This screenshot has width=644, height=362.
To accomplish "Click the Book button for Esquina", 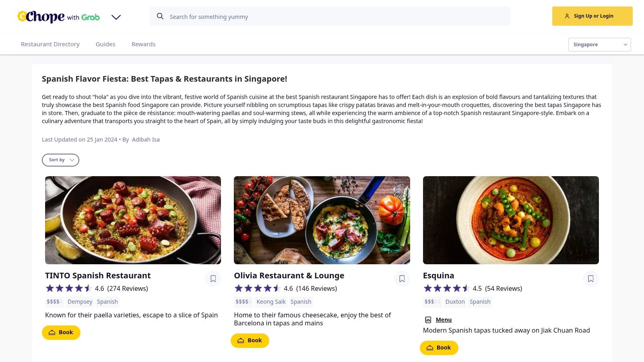I will [x=439, y=348].
